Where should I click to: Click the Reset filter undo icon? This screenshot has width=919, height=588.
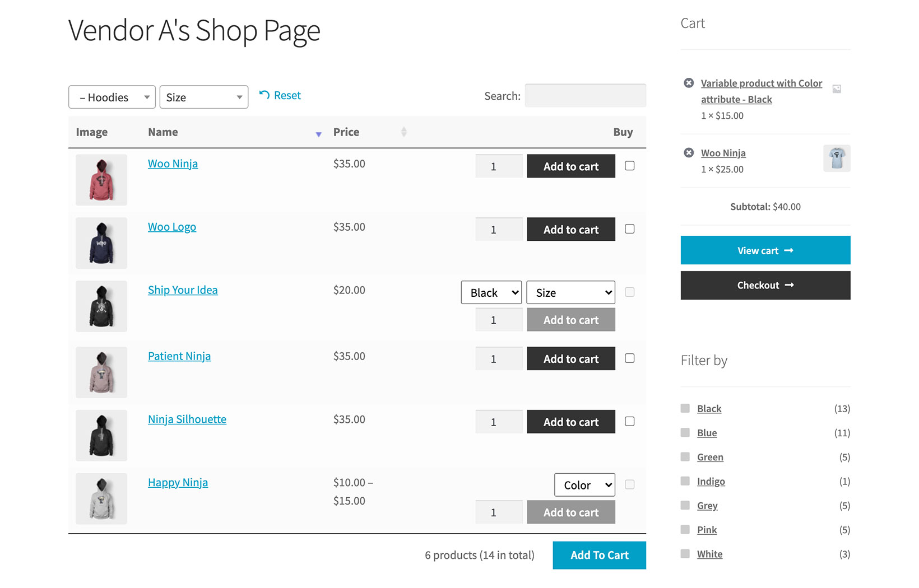point(264,95)
